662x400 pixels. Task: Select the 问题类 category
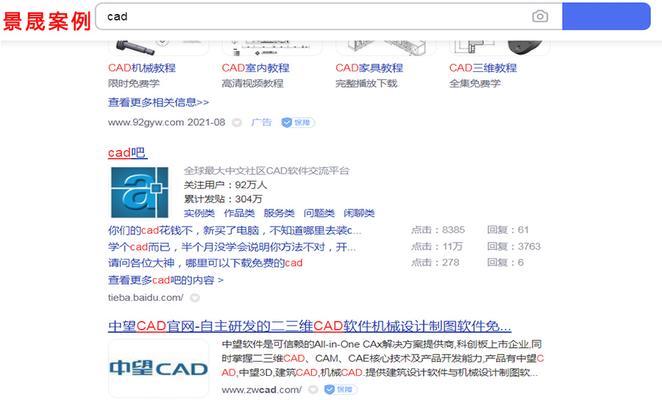click(x=319, y=213)
